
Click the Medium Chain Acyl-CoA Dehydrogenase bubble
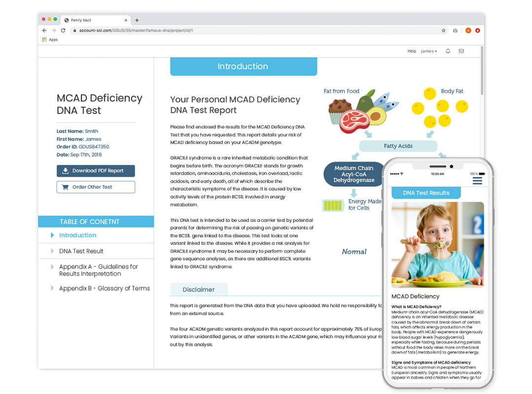pyautogui.click(x=354, y=174)
